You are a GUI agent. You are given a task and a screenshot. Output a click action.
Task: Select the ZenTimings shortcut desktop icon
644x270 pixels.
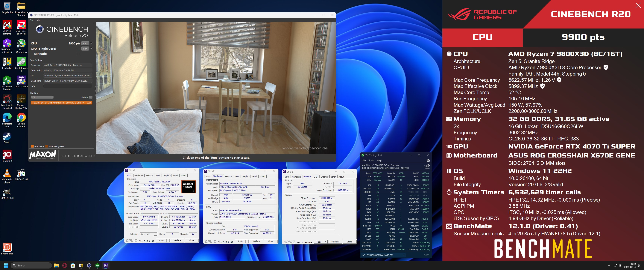(7, 83)
